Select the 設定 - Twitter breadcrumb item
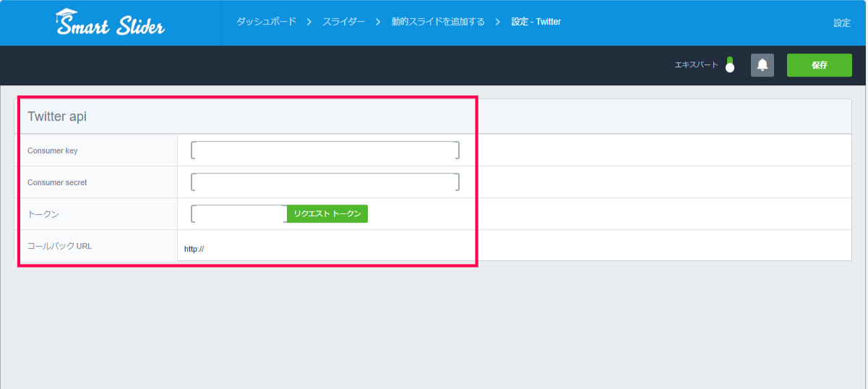Viewport: 868px width, 389px height. [536, 22]
